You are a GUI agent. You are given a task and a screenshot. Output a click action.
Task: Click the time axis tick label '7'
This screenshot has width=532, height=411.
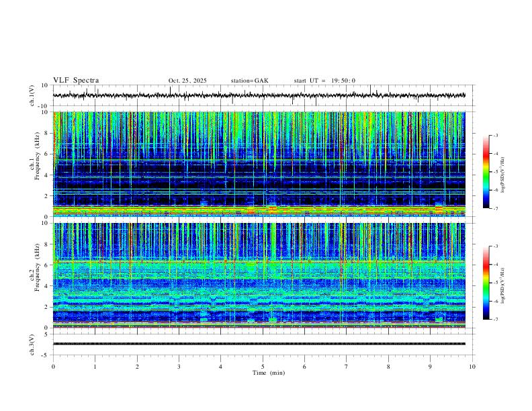(x=347, y=367)
